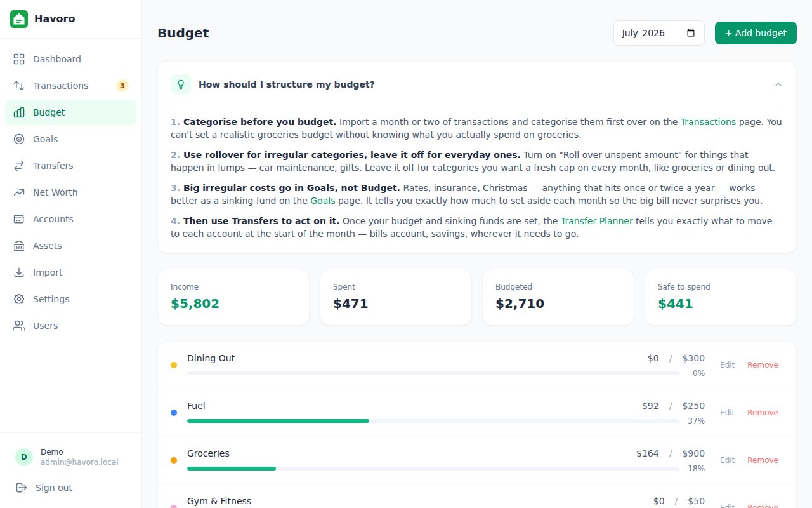
Task: Go to Transactions in the sidebar
Action: click(x=70, y=86)
